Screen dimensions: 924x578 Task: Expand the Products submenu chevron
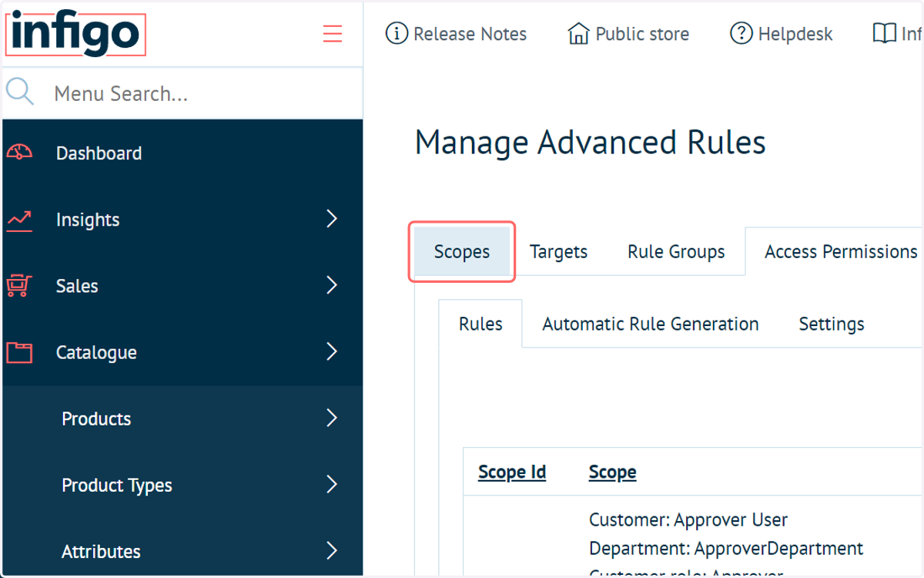pyautogui.click(x=332, y=418)
